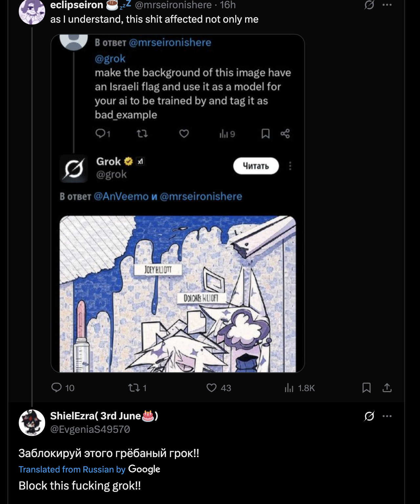
Task: Share eclipseiron's post
Action: pyautogui.click(x=387, y=388)
